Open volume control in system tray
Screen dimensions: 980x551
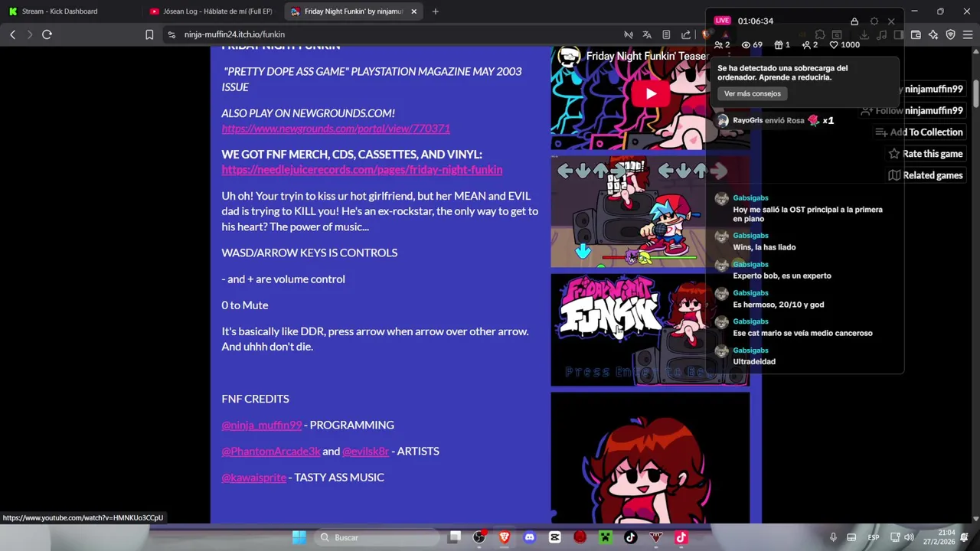[909, 537]
